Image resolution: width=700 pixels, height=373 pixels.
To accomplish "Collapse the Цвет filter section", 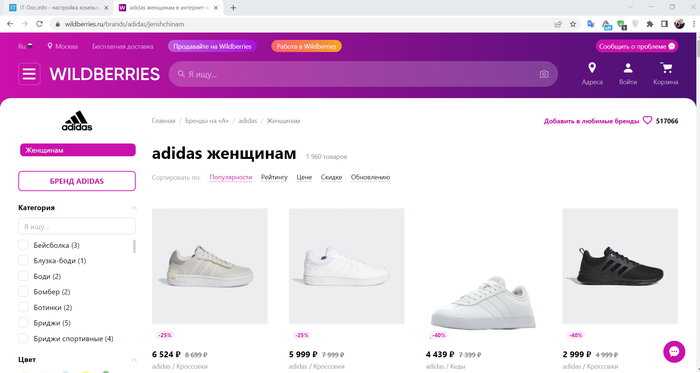I will pos(133,360).
